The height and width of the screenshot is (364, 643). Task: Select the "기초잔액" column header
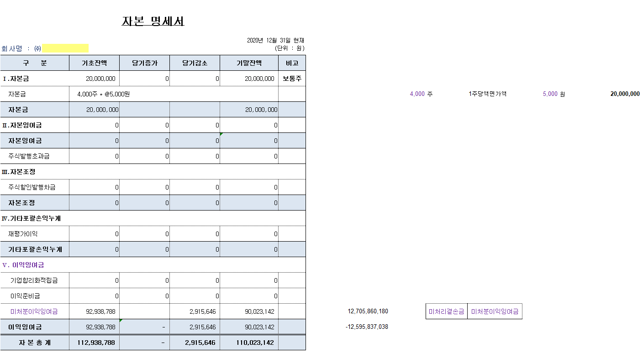tap(94, 63)
